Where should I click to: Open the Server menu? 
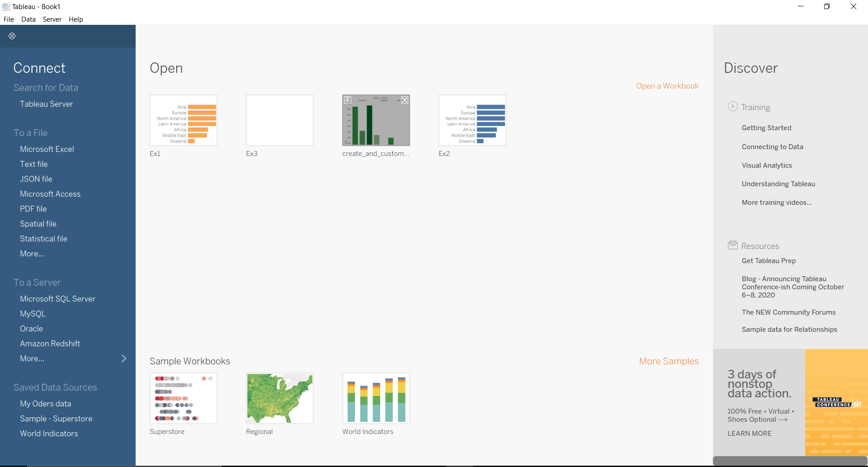pyautogui.click(x=52, y=19)
